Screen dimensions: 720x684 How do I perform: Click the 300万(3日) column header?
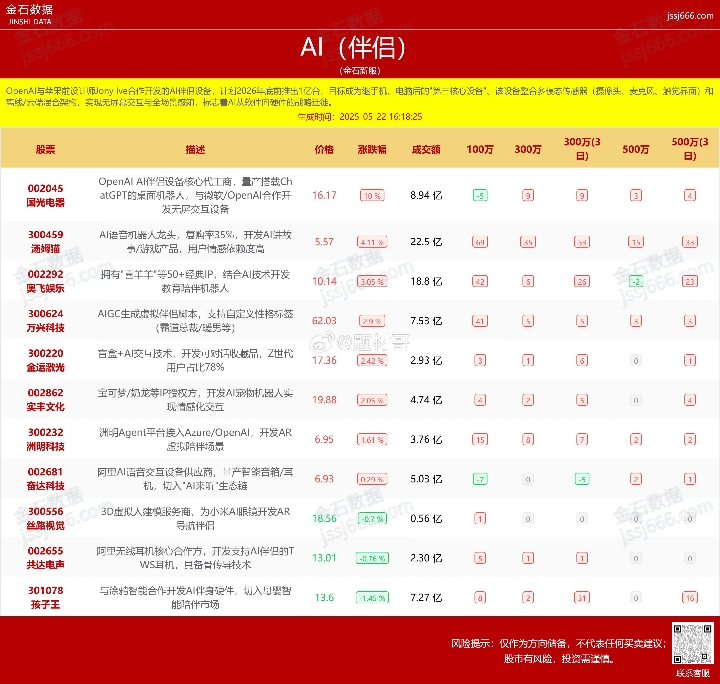[582, 149]
